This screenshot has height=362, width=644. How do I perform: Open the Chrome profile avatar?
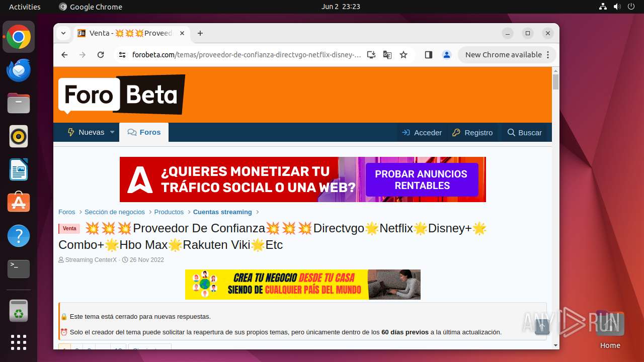[x=447, y=55]
